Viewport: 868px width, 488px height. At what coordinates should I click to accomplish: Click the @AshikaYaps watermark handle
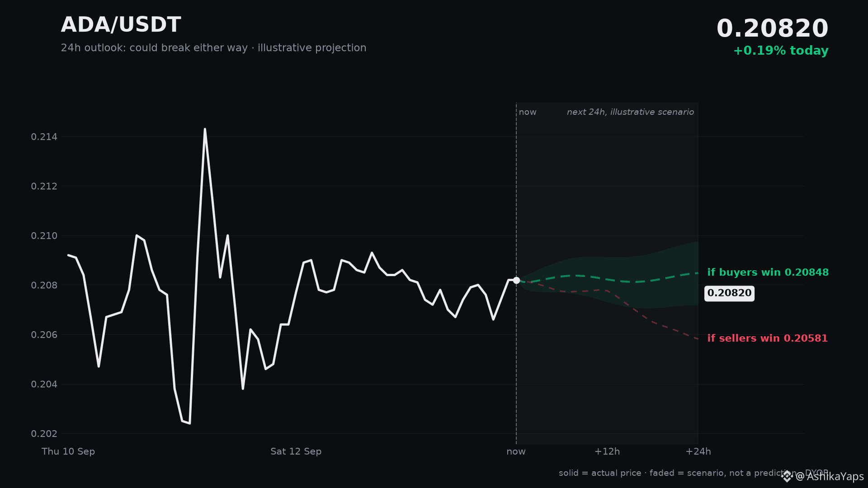[830, 476]
